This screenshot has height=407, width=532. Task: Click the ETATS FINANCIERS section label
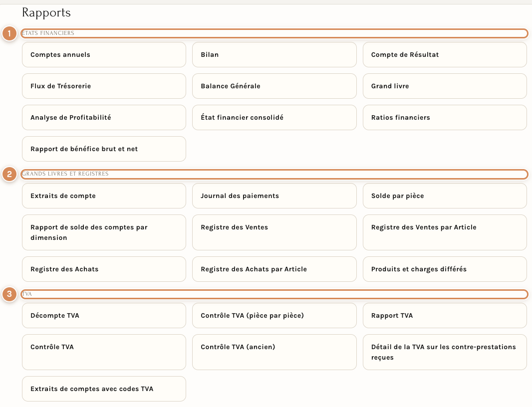[x=48, y=33]
